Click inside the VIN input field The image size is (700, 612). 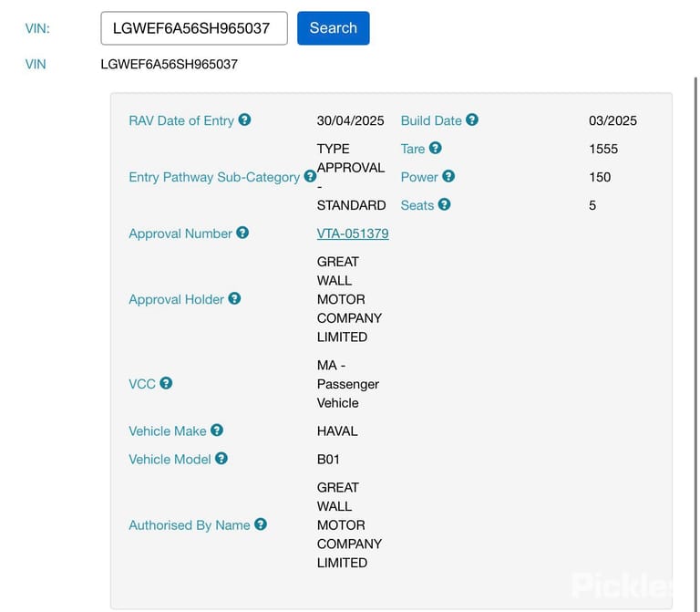click(194, 28)
